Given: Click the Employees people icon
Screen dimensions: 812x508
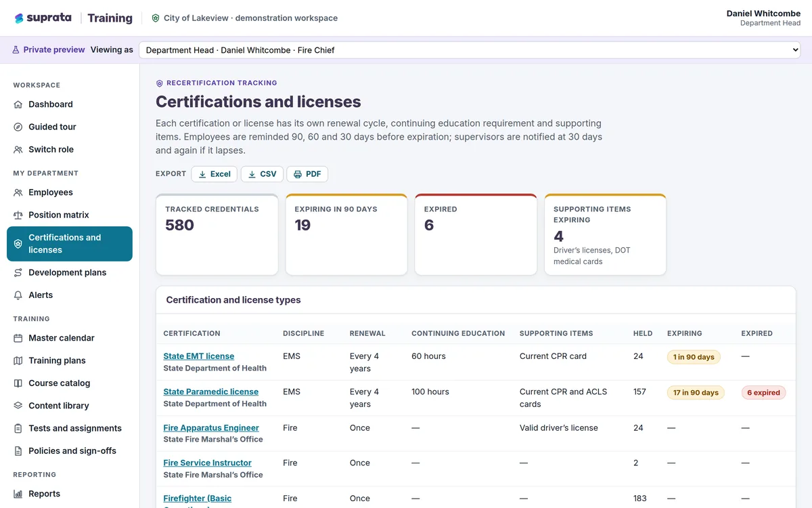Looking at the screenshot, I should (x=18, y=192).
